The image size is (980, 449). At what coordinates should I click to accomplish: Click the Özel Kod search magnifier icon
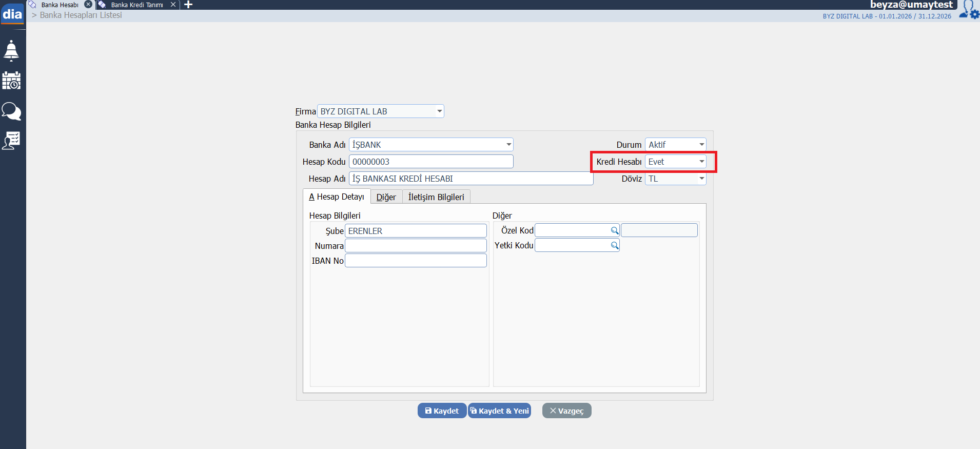pyautogui.click(x=614, y=230)
